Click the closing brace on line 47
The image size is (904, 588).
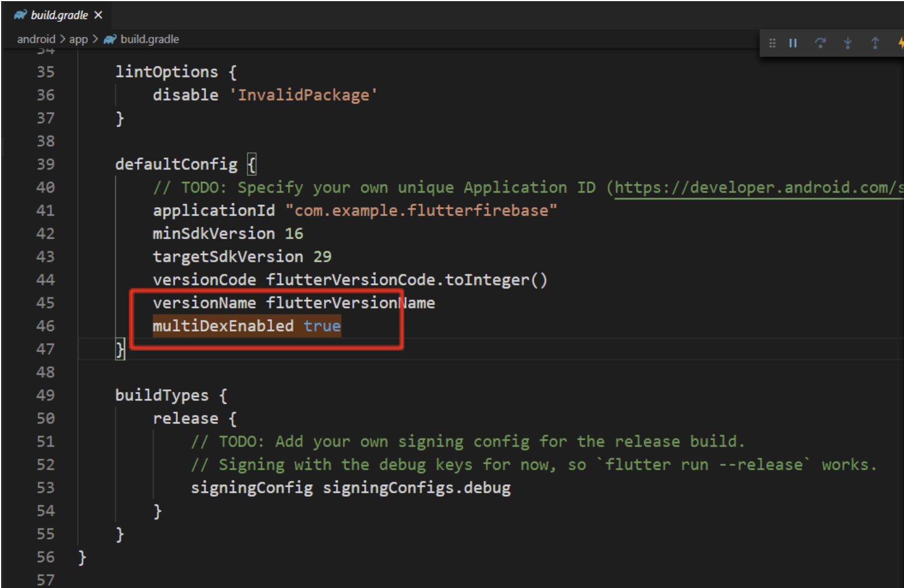119,348
